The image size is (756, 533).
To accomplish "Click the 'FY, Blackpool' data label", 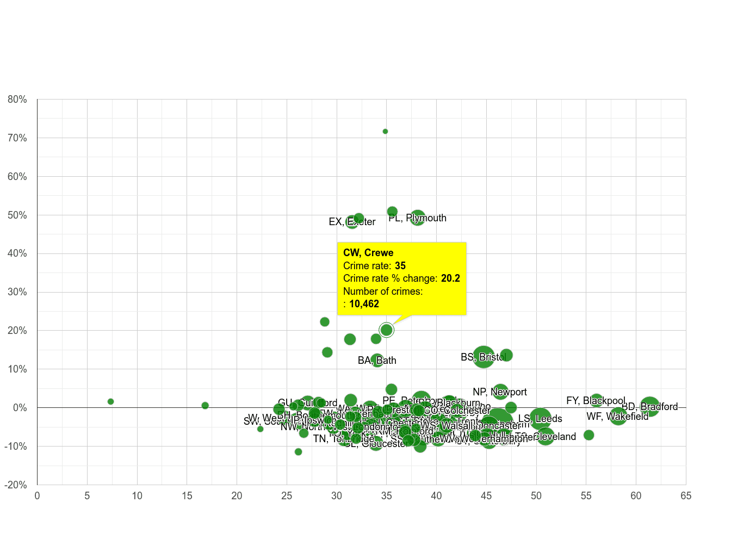I will 596,401.
